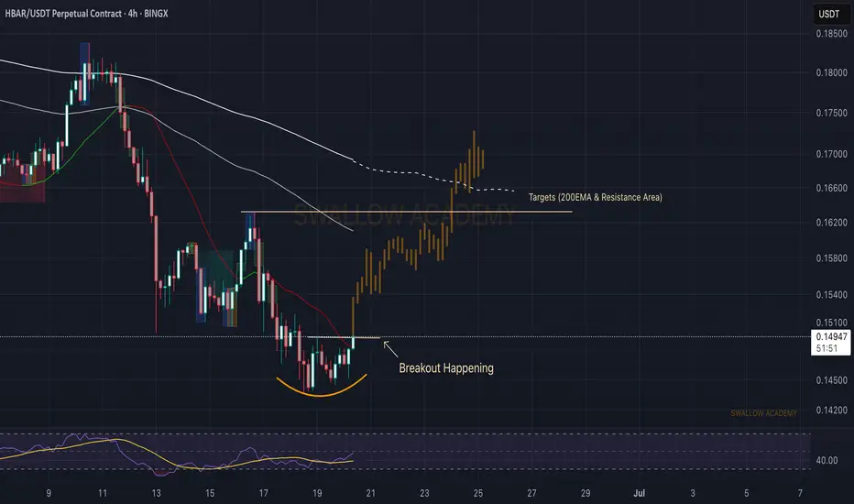Viewport: 854px width, 504px height.
Task: Click the date label 11 on time axis
Action: tap(103, 493)
